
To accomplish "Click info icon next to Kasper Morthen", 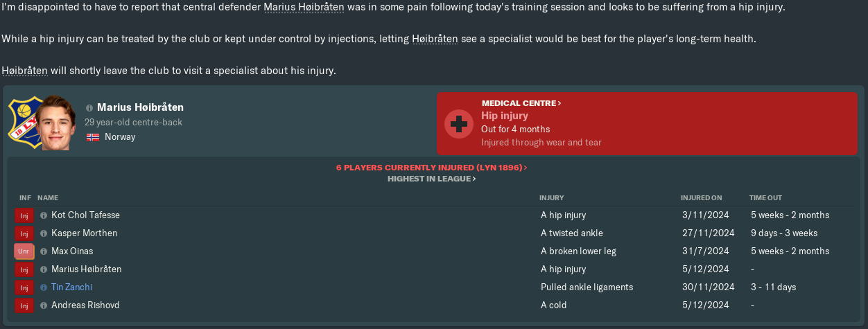I will (x=44, y=233).
